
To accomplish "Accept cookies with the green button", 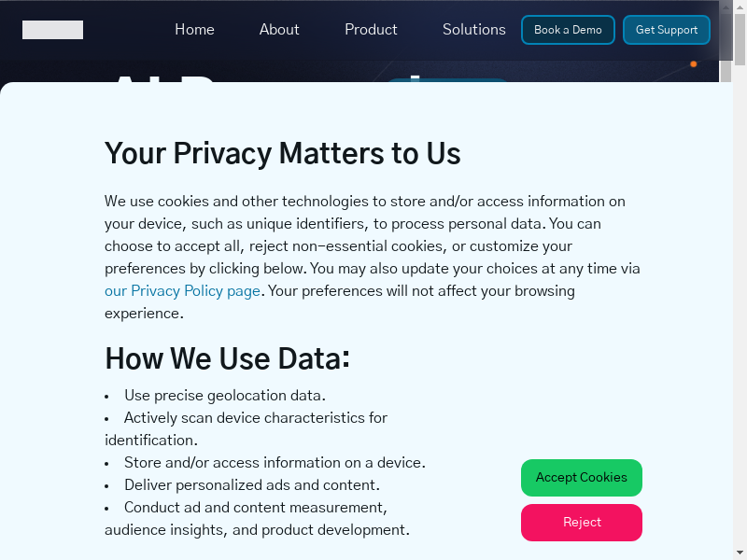I will [581, 478].
